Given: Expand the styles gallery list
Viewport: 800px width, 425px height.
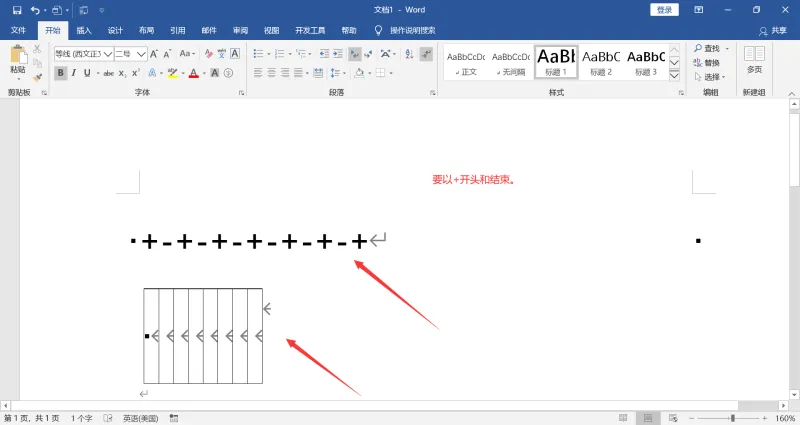Looking at the screenshot, I should coord(674,76).
